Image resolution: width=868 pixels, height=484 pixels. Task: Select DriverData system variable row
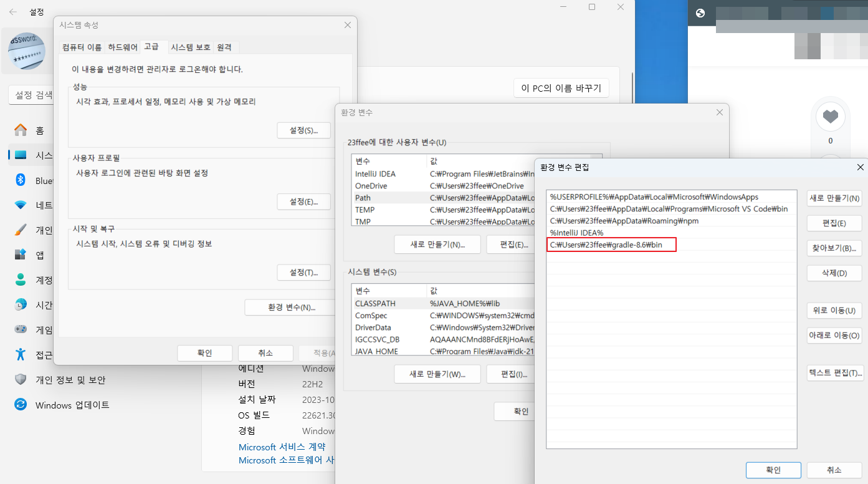click(443, 327)
